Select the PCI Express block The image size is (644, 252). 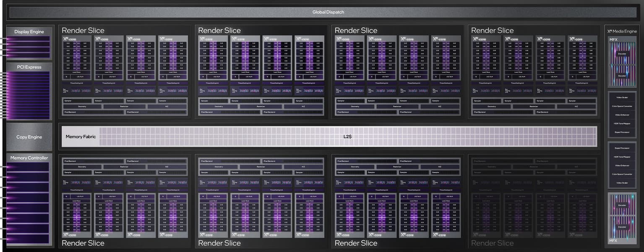29,67
